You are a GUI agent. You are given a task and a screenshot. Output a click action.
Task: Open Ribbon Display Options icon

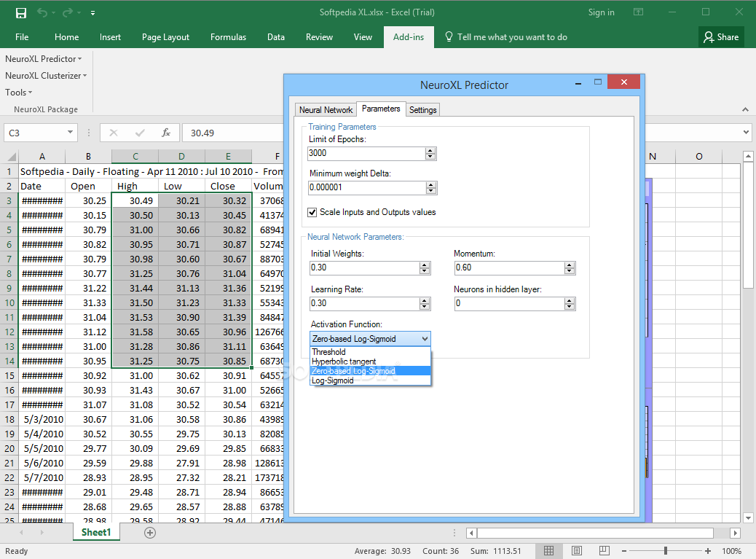click(638, 12)
